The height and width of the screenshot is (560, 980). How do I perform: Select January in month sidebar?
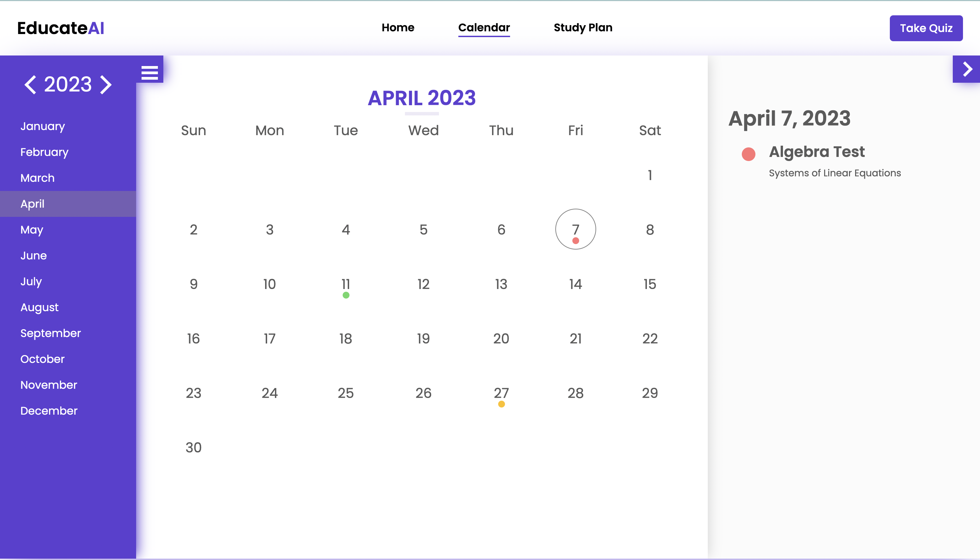(43, 126)
